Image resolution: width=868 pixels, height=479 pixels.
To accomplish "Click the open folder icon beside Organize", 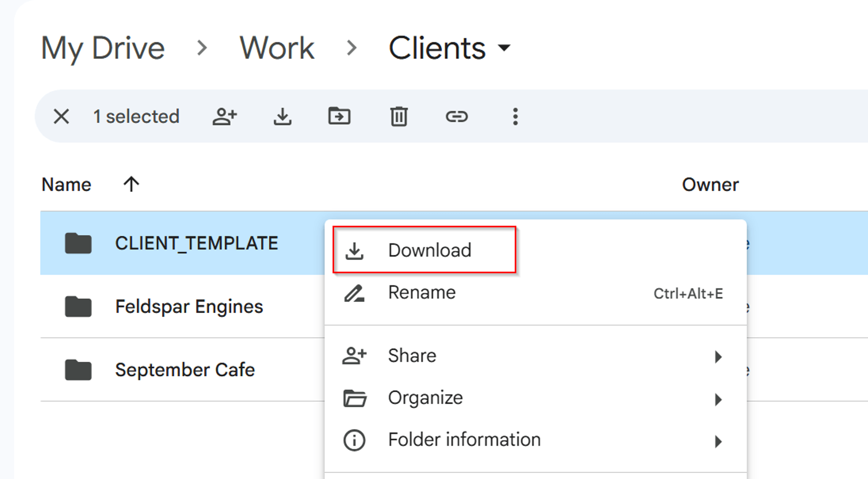I will (355, 398).
